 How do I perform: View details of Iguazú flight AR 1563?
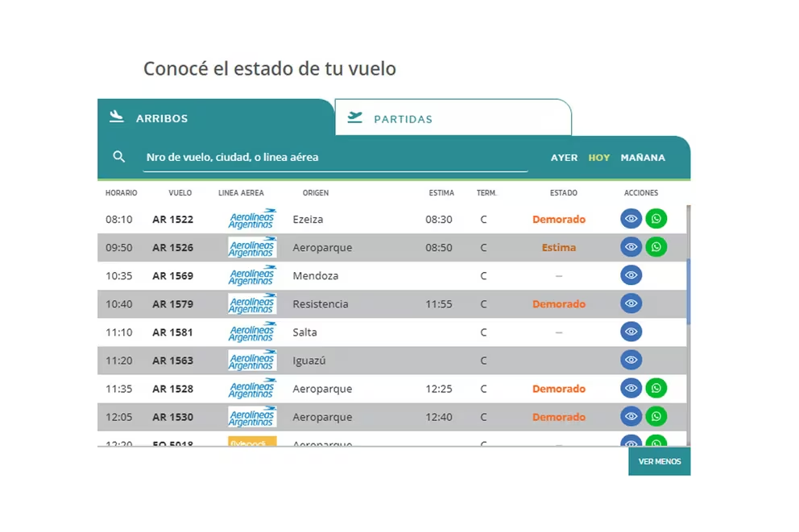(631, 360)
